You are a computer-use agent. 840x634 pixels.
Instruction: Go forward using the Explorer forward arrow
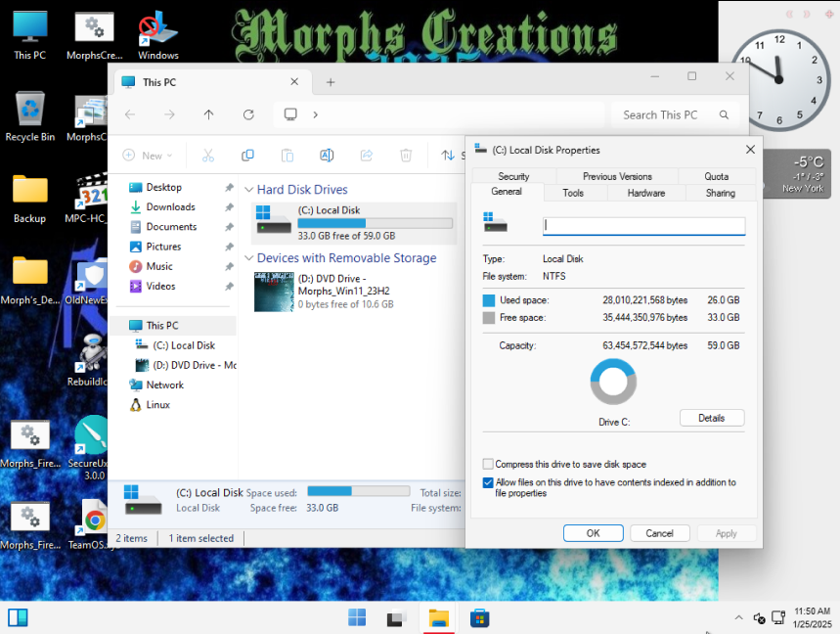(169, 114)
